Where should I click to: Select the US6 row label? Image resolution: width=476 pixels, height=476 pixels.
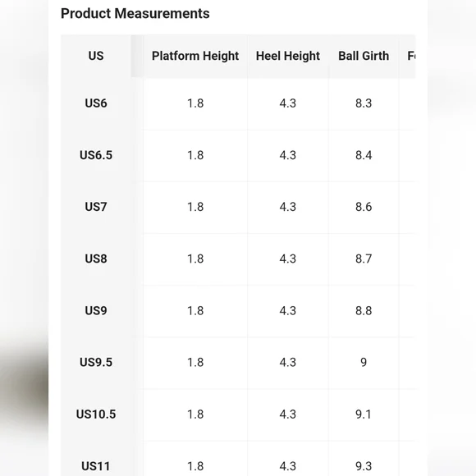[x=96, y=103]
